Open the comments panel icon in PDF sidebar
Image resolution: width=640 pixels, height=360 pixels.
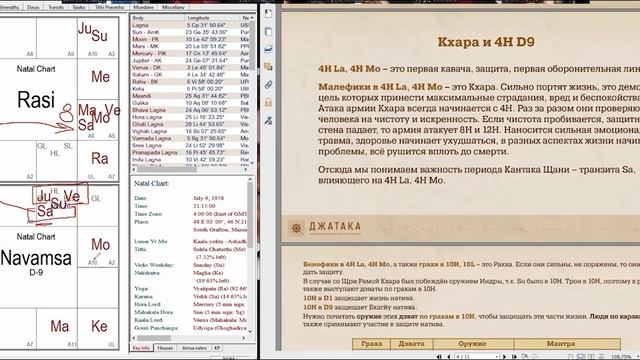[268, 67]
